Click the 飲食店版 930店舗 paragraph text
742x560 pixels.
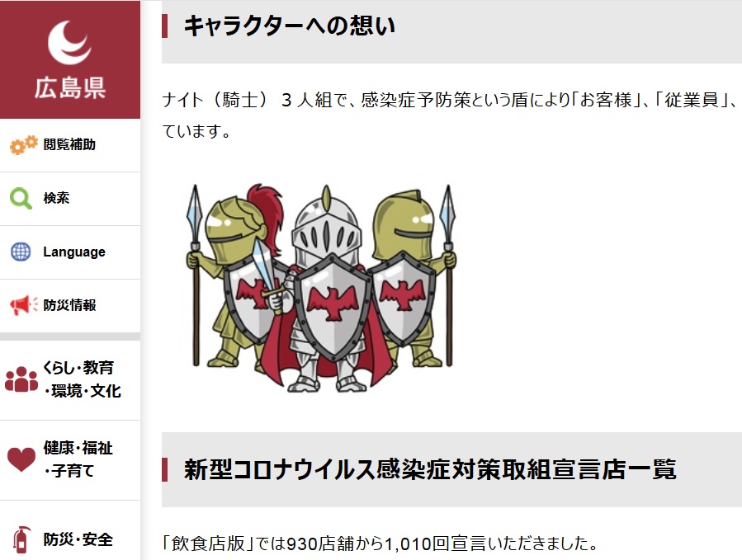[x=381, y=544]
